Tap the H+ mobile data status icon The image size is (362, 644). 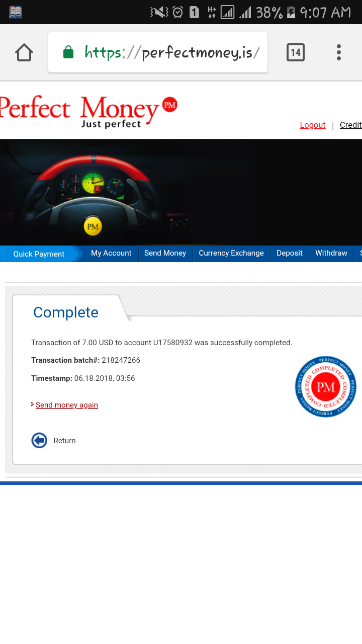(212, 12)
